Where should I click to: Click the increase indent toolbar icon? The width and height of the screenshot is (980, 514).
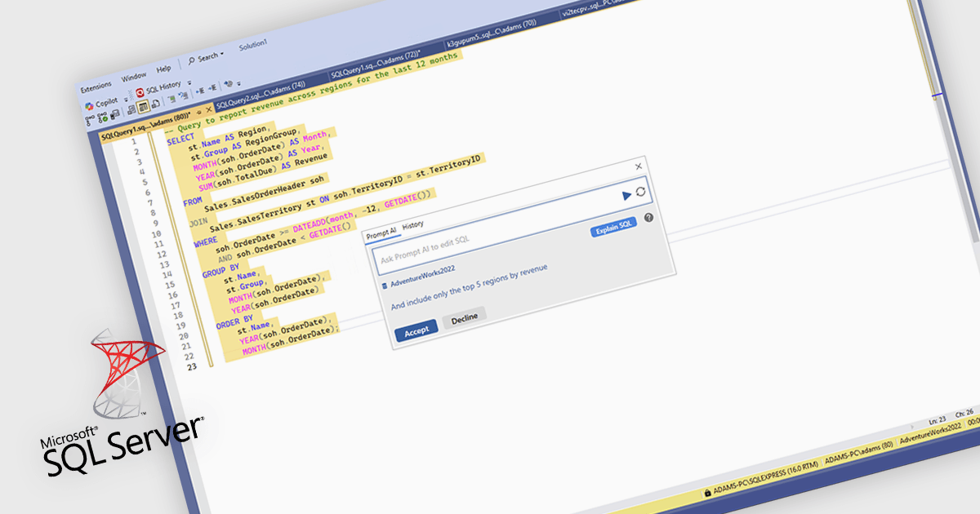[212, 87]
